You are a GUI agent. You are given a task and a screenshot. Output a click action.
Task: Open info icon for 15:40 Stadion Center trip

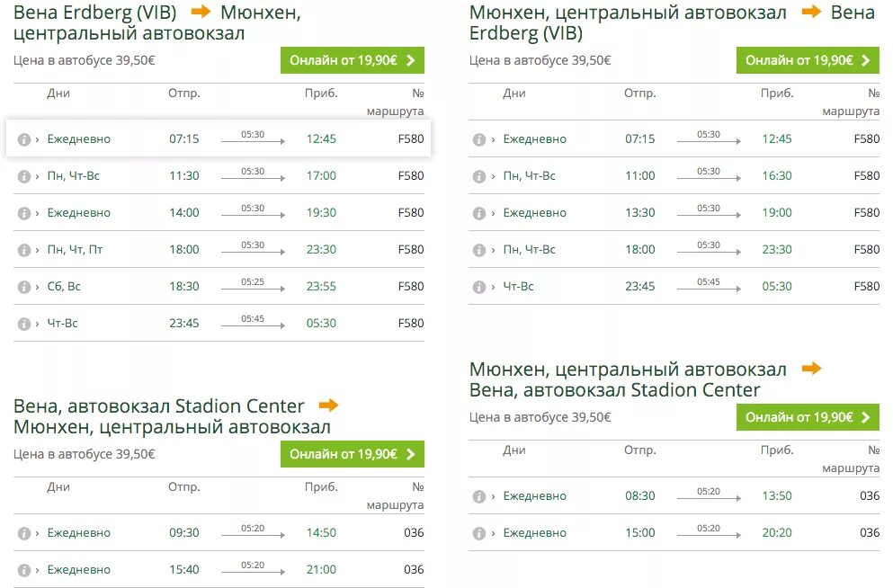point(24,570)
